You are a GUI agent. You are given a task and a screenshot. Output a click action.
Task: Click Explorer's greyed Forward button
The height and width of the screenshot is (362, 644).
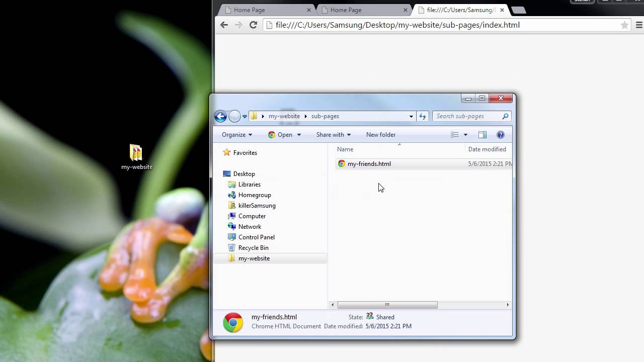pos(234,116)
